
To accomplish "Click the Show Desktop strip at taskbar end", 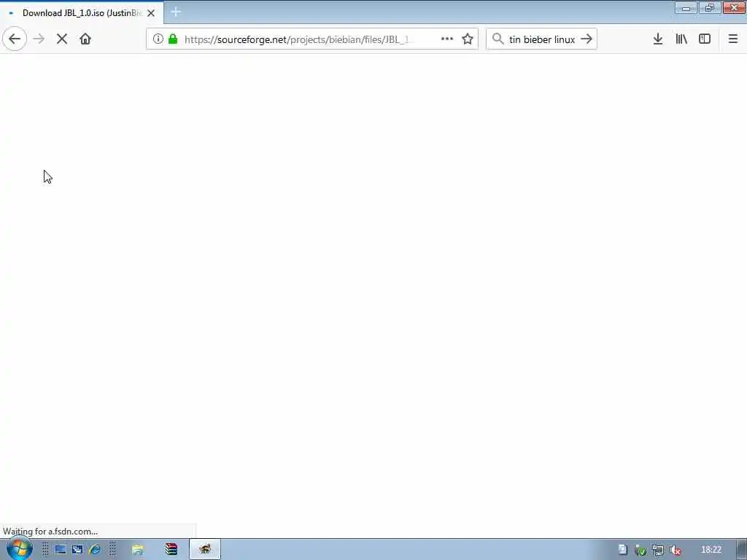I will point(742,550).
